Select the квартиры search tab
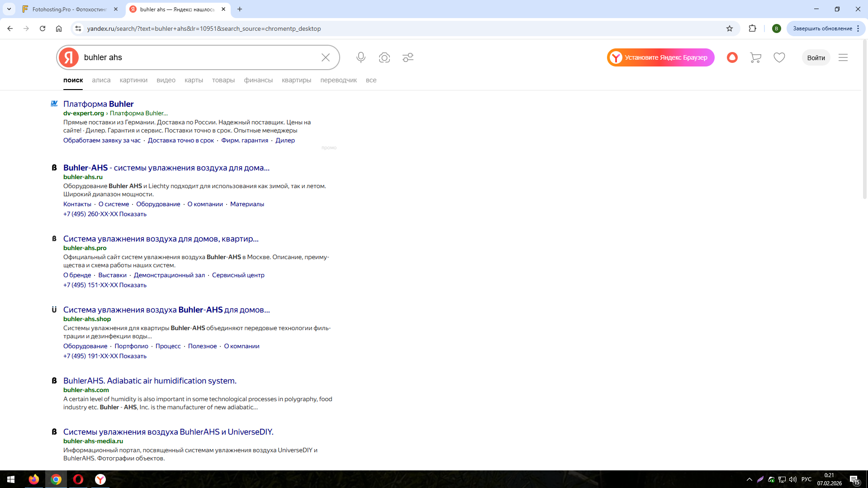This screenshot has width=868, height=488. click(297, 80)
